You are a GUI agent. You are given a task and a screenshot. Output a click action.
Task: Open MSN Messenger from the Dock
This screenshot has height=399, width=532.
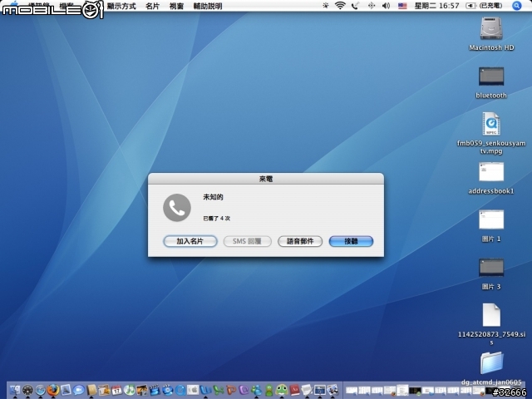[256, 390]
